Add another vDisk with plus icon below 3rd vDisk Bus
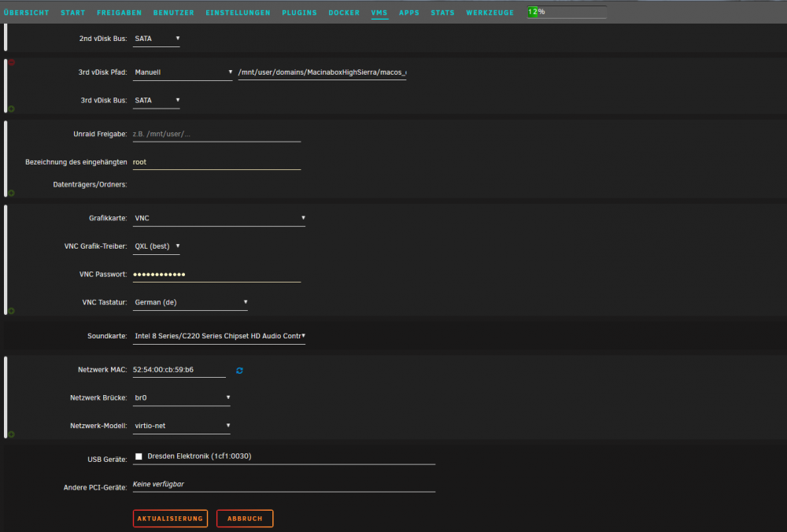Screen dimensions: 787x532 tap(12, 109)
